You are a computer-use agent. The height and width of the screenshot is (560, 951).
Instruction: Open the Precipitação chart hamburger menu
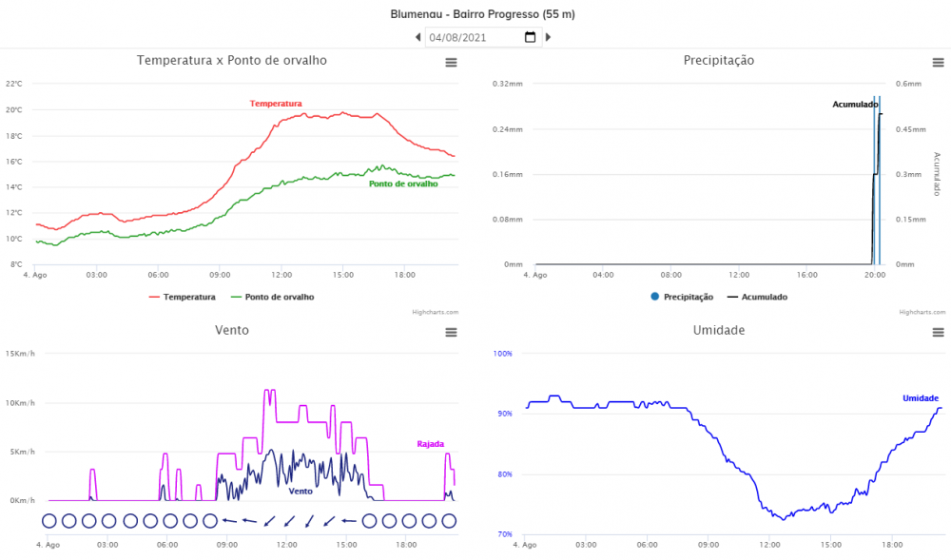pyautogui.click(x=939, y=62)
